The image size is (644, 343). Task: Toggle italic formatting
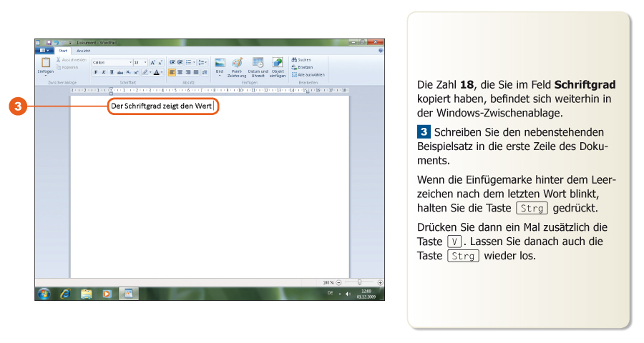pos(103,72)
